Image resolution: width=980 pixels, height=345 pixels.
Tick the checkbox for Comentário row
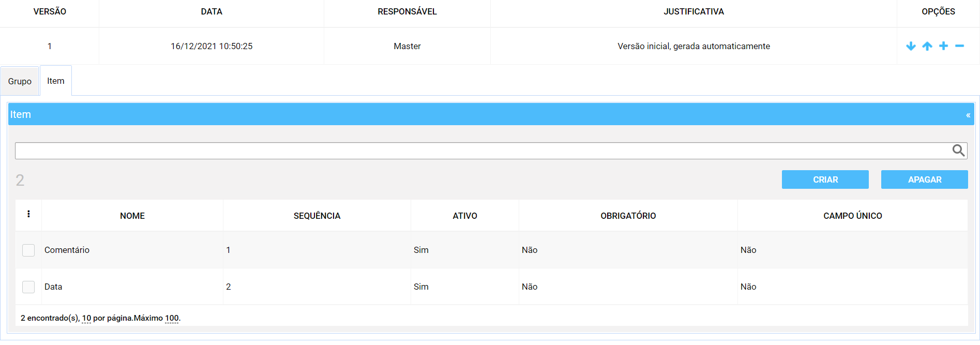click(28, 250)
